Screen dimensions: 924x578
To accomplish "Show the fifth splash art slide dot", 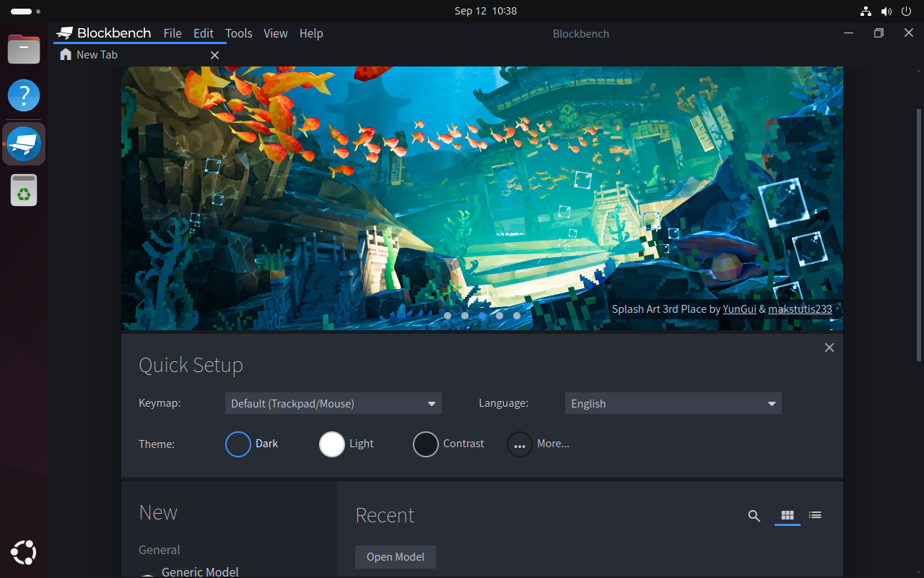I will [x=517, y=316].
